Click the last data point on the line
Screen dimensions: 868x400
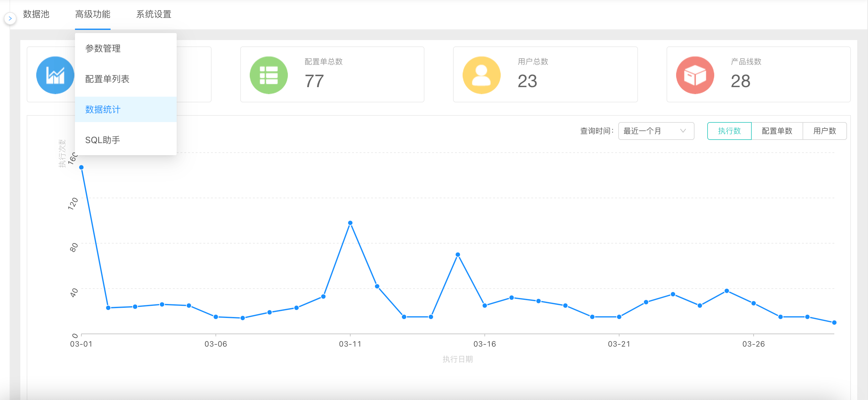pyautogui.click(x=834, y=322)
